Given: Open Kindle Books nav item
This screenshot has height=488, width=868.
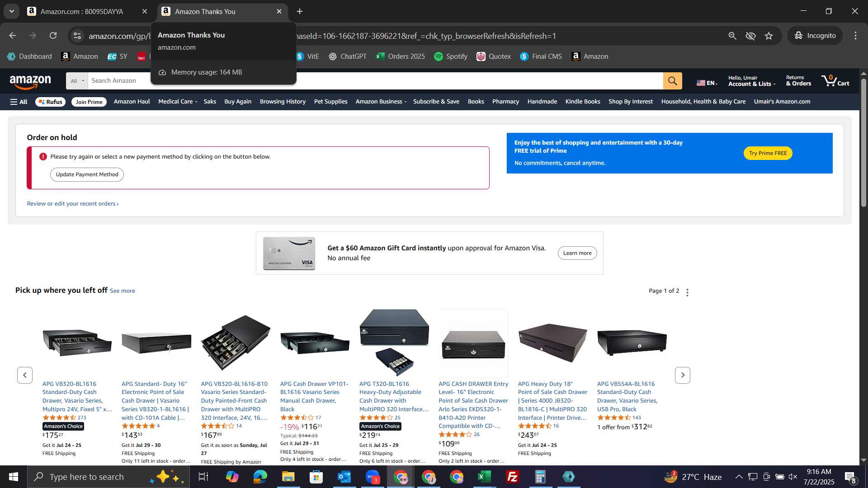Looking at the screenshot, I should pyautogui.click(x=583, y=102).
